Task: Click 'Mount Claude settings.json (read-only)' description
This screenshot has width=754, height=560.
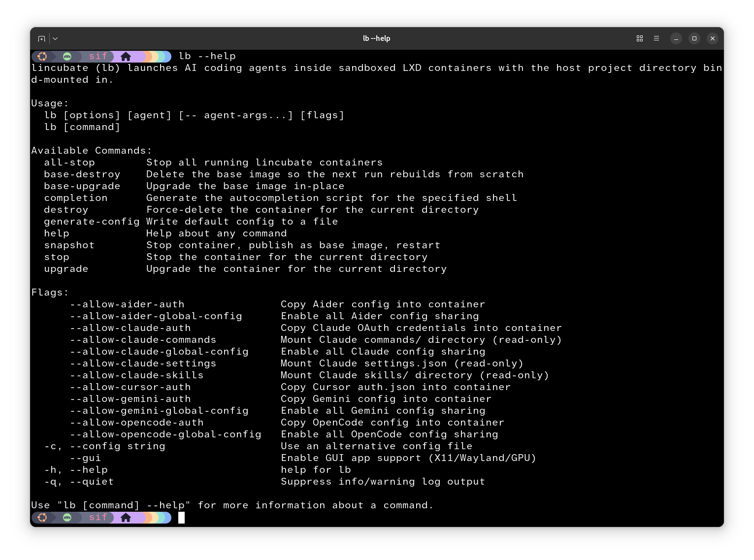Action: (x=402, y=363)
